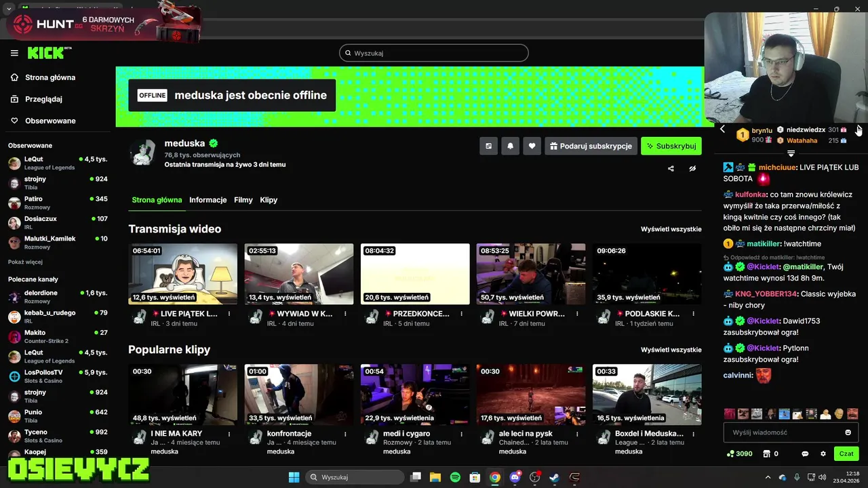Open the emoji picker in chat input
Viewport: 868px width, 488px height.
(x=848, y=432)
